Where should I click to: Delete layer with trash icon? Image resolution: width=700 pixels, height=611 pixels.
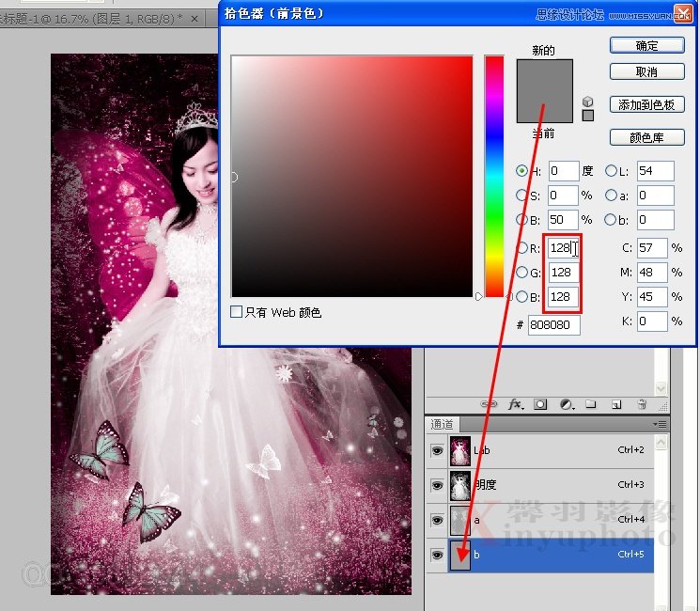point(642,404)
